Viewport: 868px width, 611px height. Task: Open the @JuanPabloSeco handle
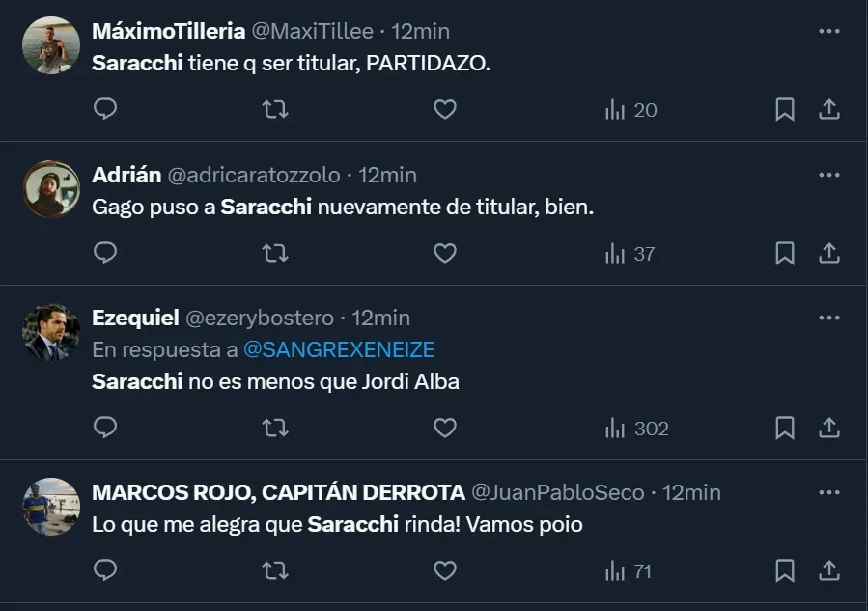click(557, 492)
